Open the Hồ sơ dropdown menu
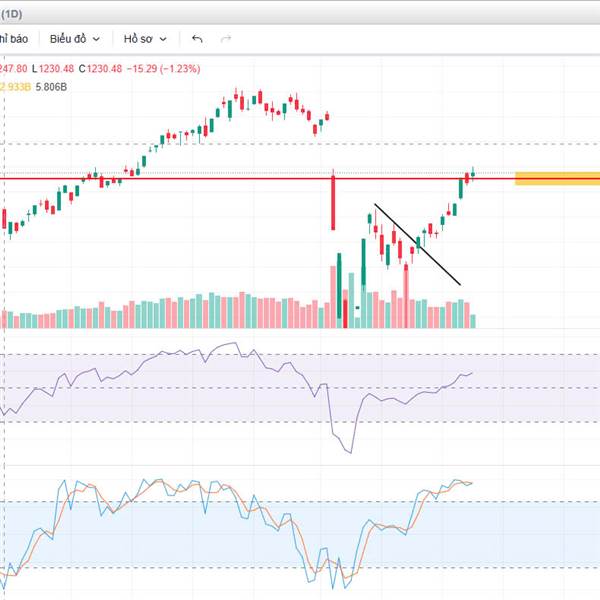The width and height of the screenshot is (600, 600). tap(145, 39)
